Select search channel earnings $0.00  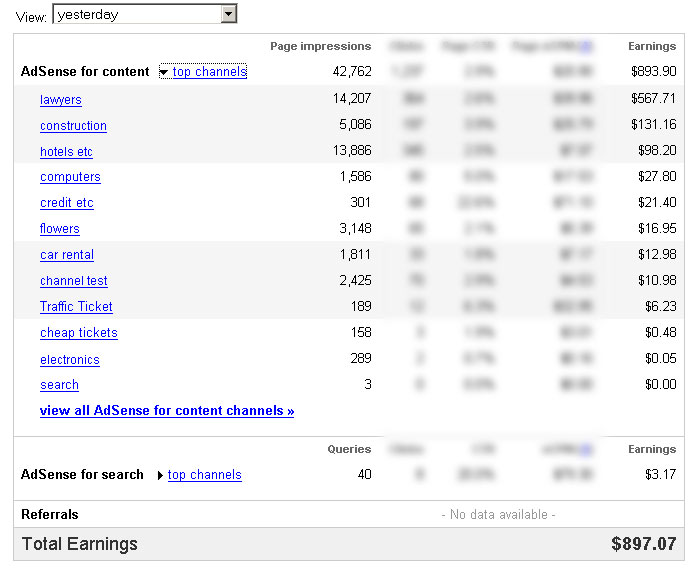[661, 384]
